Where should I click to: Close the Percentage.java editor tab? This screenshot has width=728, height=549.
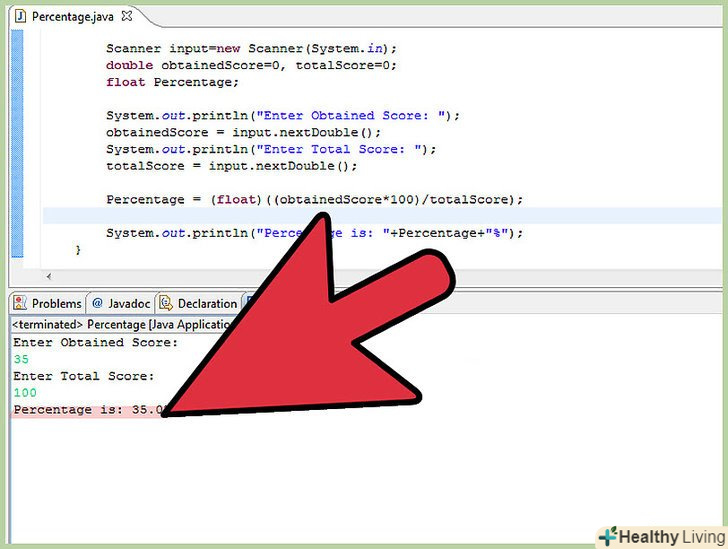tap(127, 16)
